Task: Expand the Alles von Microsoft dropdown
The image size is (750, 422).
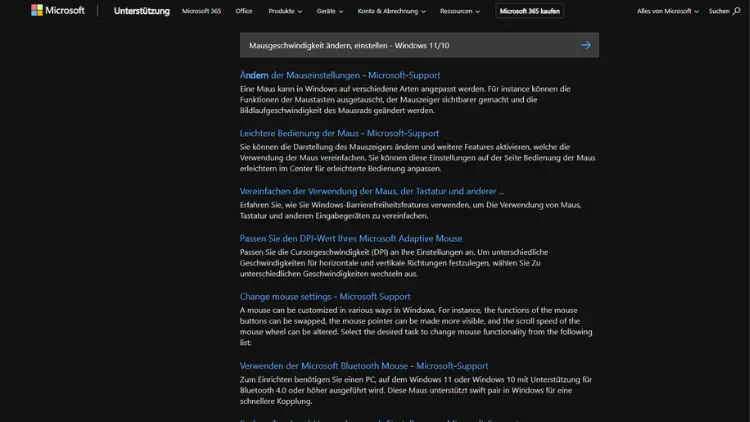Action: point(667,11)
